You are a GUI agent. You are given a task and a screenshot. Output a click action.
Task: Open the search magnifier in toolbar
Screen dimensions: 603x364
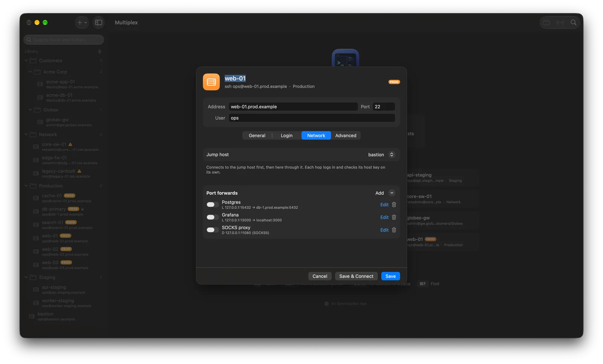[573, 23]
